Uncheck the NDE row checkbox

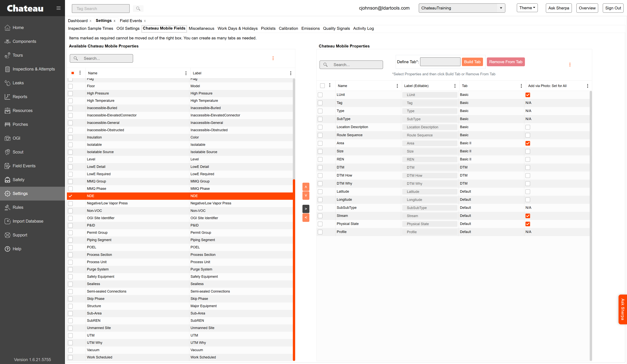[70, 196]
